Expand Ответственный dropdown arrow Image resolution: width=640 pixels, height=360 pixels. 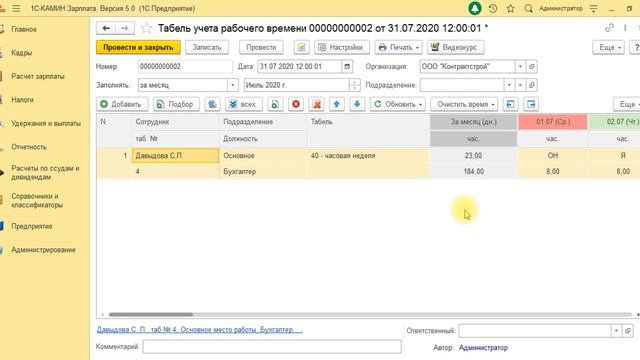(x=616, y=331)
